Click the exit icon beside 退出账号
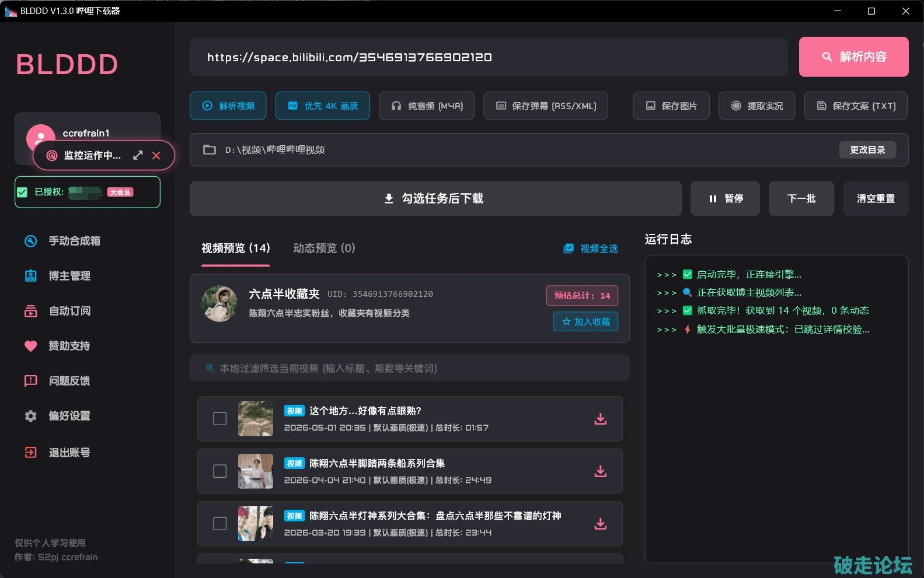 [31, 453]
